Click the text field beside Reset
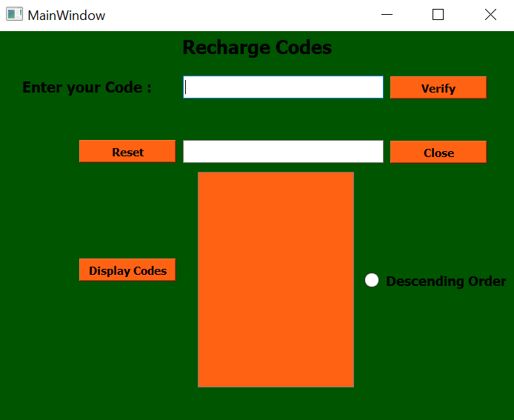The width and height of the screenshot is (514, 420). 283,151
